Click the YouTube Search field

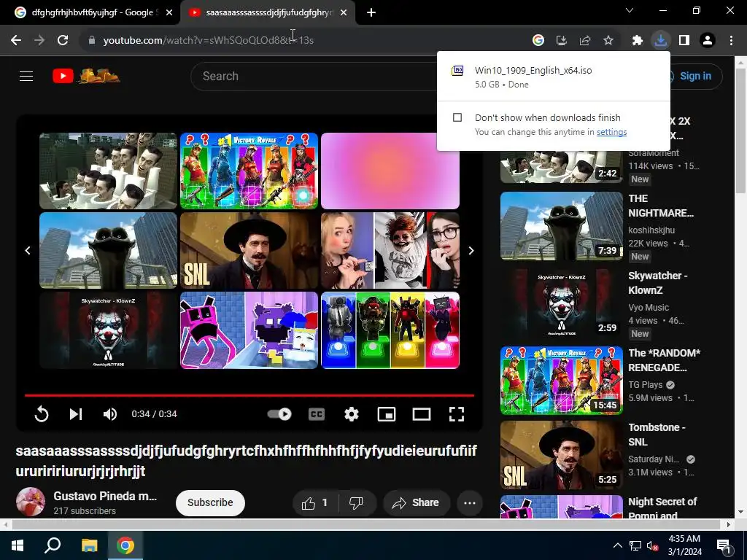(x=314, y=76)
